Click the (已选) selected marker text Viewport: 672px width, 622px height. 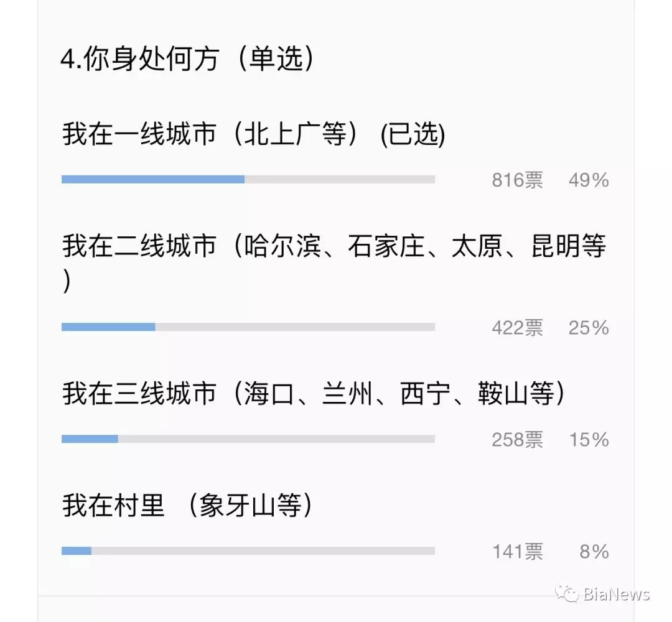coord(413,134)
